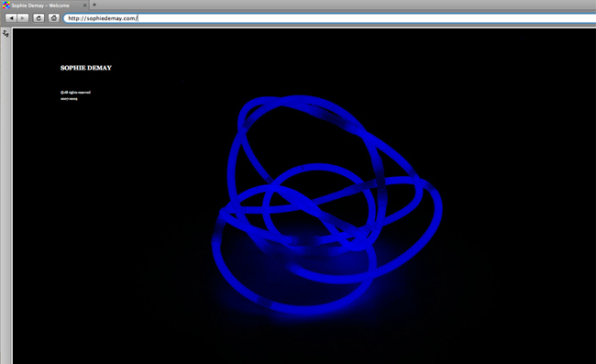Open the sidebar panel icon at left edge
The height and width of the screenshot is (364, 596).
(x=6, y=33)
